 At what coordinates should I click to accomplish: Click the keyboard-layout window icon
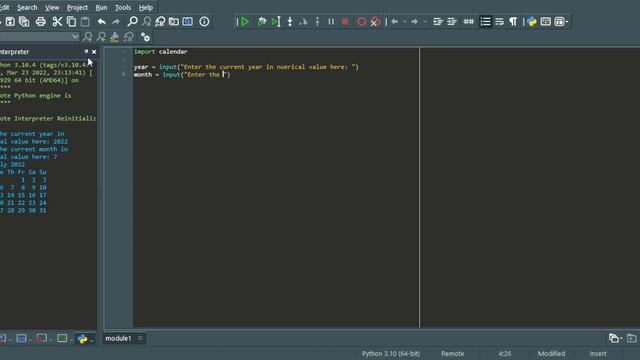pyautogui.click(x=545, y=22)
